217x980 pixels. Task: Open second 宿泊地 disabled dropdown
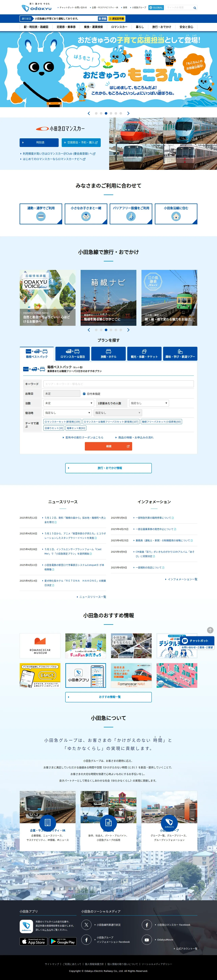coord(118,413)
